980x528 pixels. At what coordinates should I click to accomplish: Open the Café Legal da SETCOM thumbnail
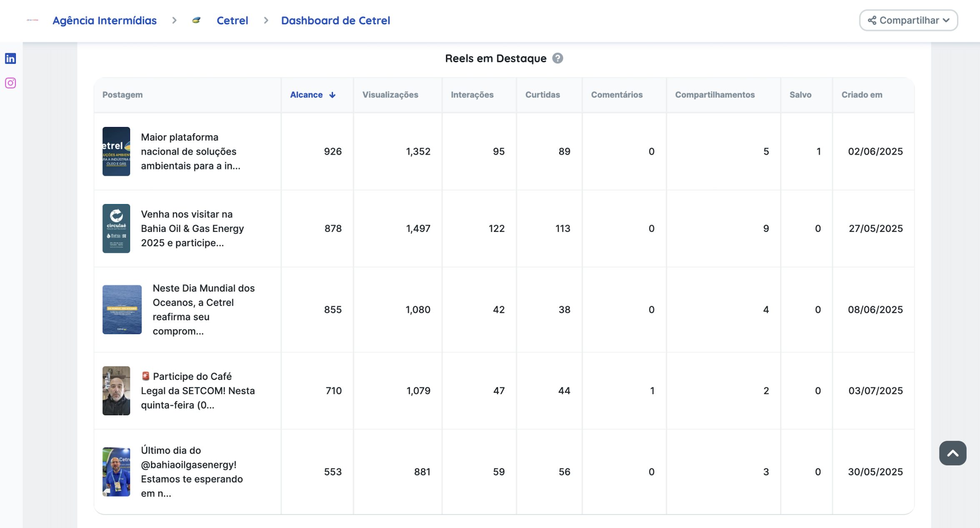[116, 391]
